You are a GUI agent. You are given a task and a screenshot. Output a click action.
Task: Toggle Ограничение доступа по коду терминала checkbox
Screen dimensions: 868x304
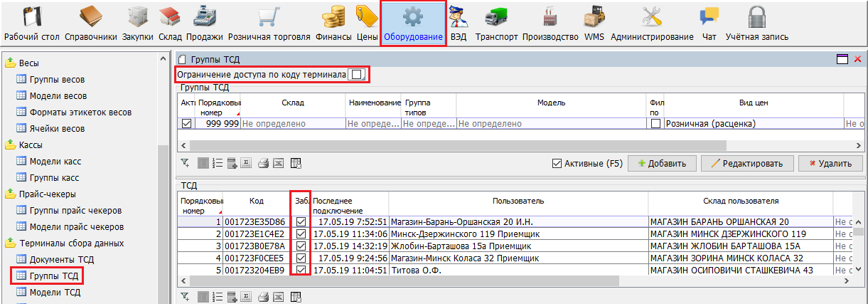(x=356, y=75)
